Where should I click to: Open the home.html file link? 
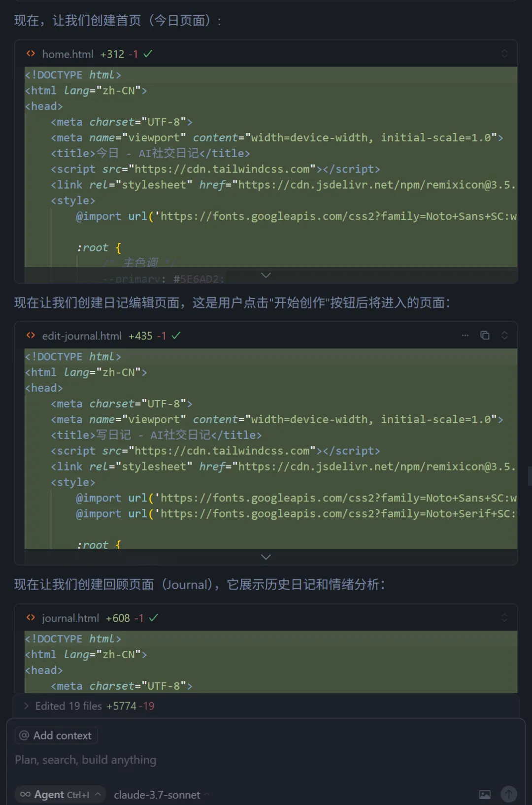[68, 54]
